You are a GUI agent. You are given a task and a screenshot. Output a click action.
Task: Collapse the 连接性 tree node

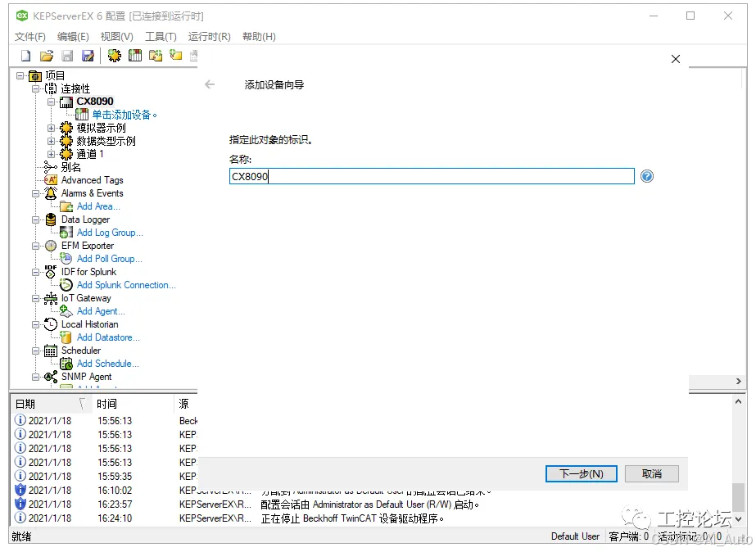pyautogui.click(x=36, y=88)
